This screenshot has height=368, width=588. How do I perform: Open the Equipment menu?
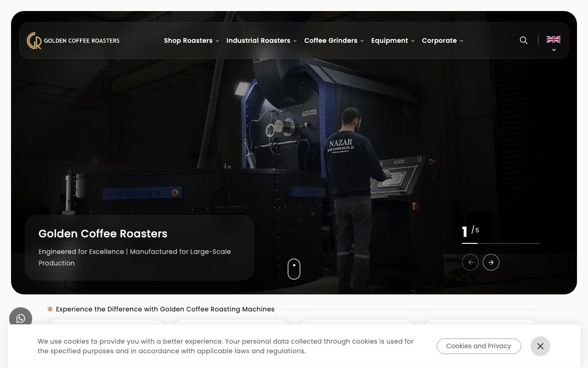point(393,40)
